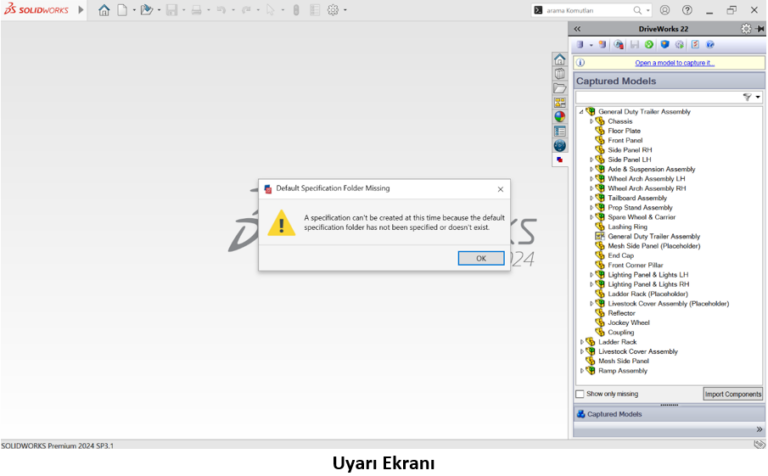This screenshot has height=476, width=768.
Task: Click the green refresh icon in DriveWorks toolbar
Action: tap(649, 45)
